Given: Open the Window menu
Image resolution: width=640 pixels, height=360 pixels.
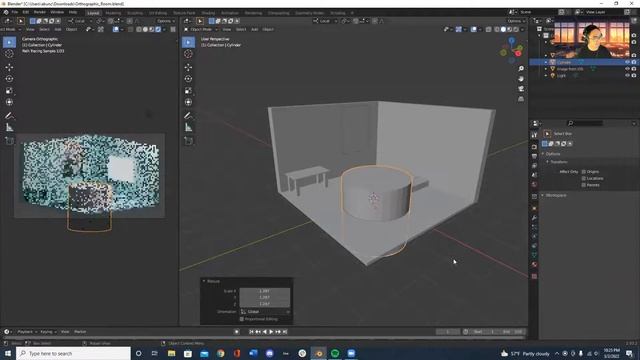Looking at the screenshot, I should pos(57,12).
